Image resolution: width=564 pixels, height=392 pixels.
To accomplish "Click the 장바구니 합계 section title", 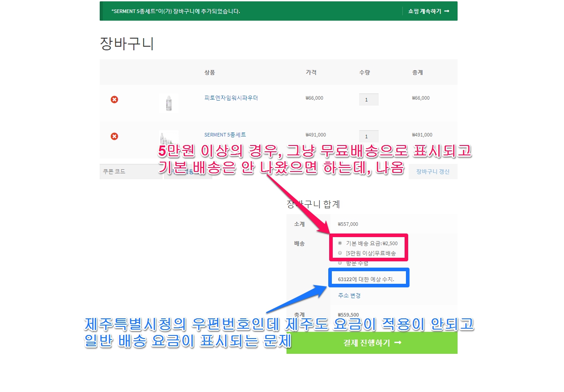I will tap(313, 204).
